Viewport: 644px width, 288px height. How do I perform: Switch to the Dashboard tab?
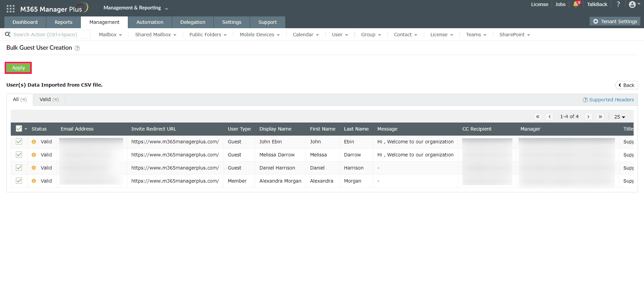(25, 22)
